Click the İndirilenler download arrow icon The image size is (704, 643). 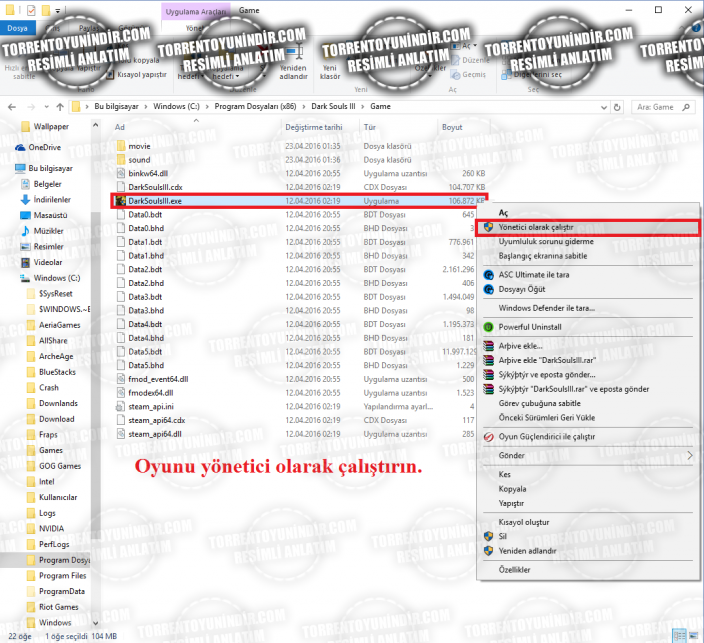(x=26, y=200)
